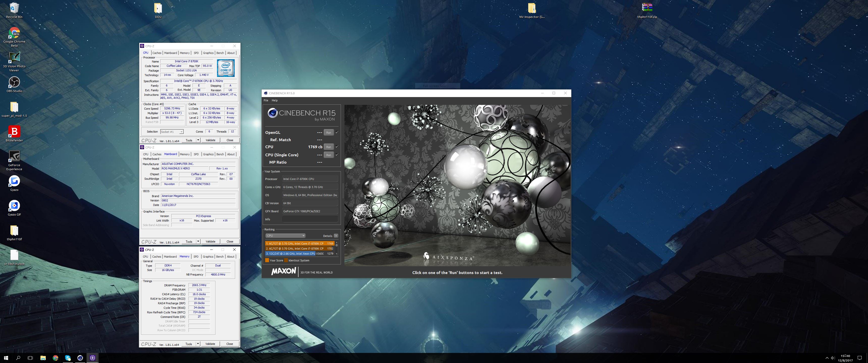Toggle the CPU test checkbox in Cinebench
Screen dimensions: 868x363
click(x=337, y=146)
